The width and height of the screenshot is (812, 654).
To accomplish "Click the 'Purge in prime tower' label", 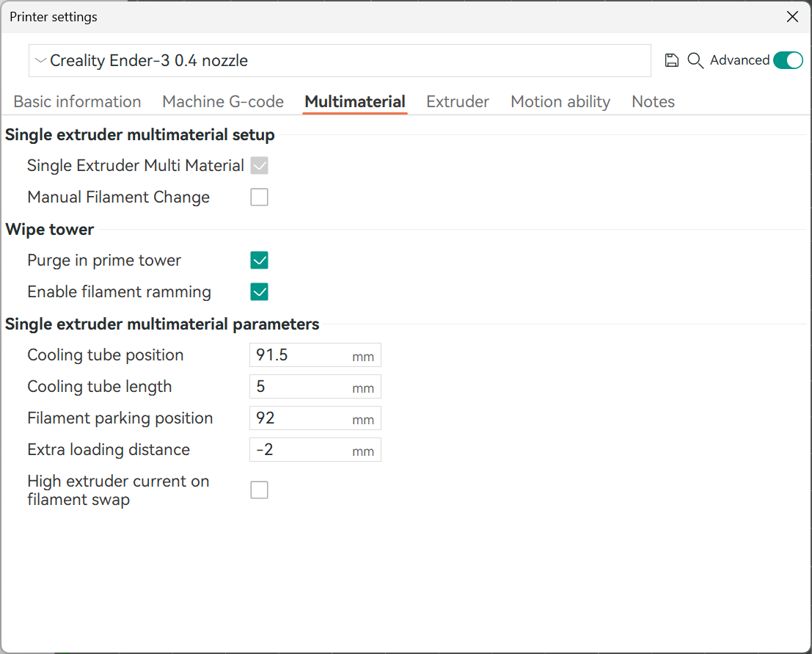I will pos(104,260).
